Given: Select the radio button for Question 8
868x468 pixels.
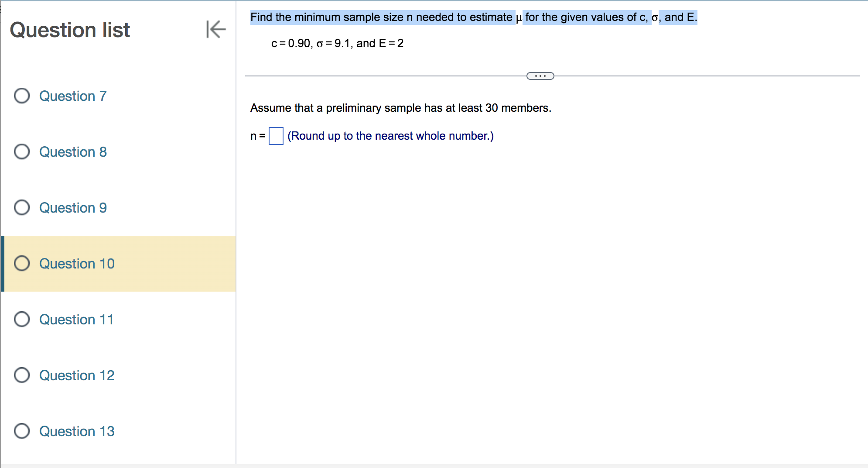Looking at the screenshot, I should tap(21, 152).
